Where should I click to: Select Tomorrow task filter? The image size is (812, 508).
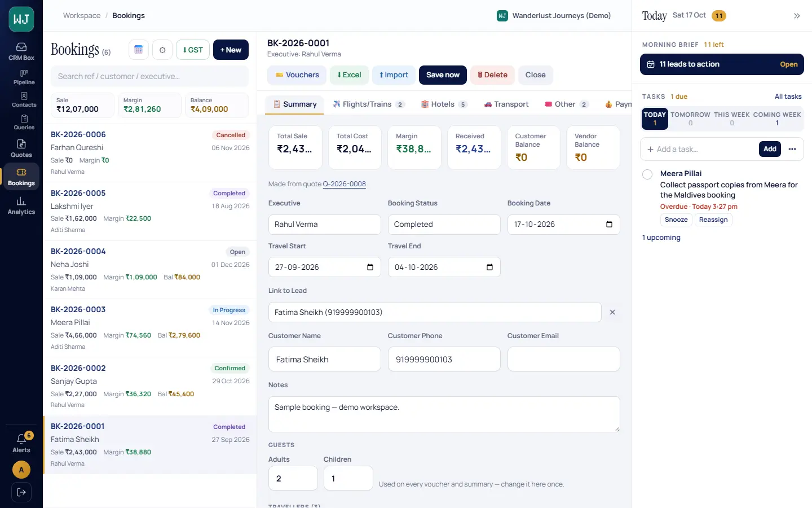690,119
